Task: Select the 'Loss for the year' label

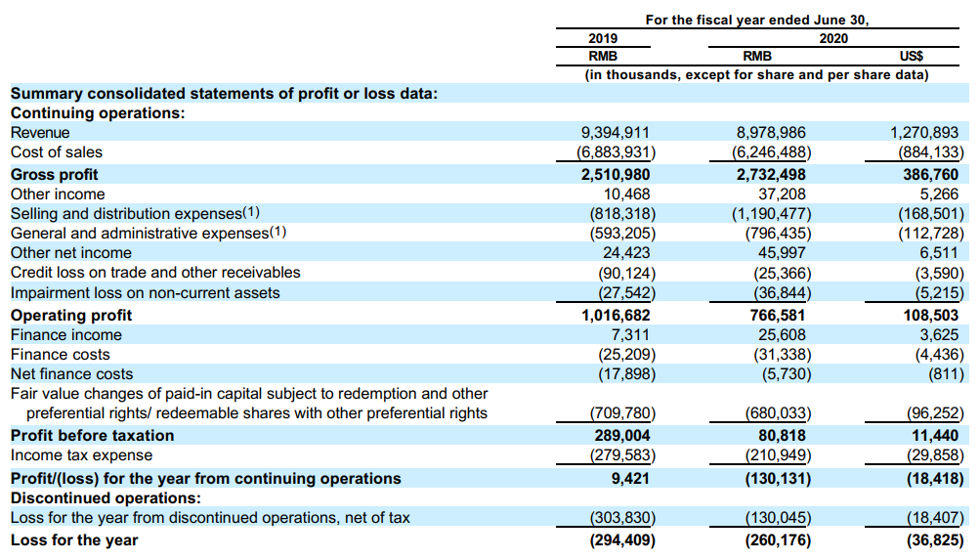Action: tap(74, 540)
